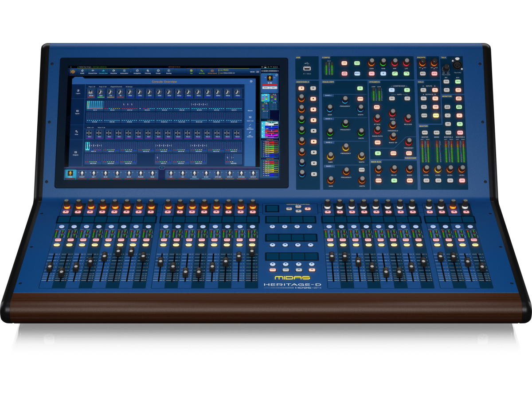Tap the Flip icon in the toolbar
Viewport: 532px width, 399px height.
[191, 71]
